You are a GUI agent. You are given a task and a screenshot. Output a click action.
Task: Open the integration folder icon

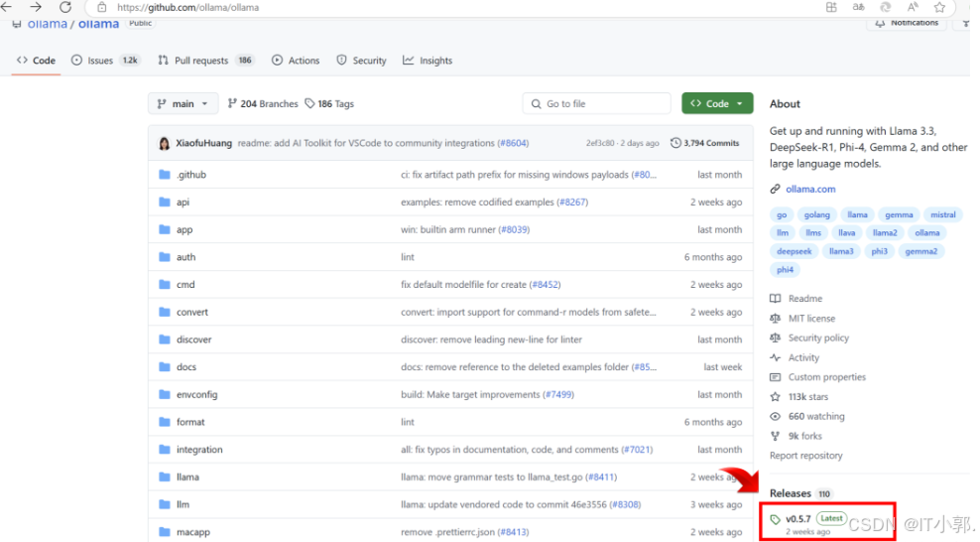click(x=165, y=450)
